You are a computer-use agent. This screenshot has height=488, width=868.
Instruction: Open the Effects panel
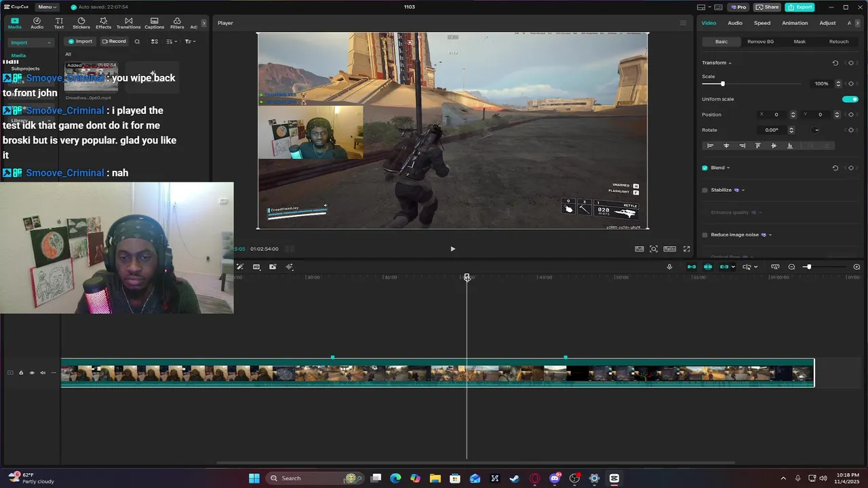[x=103, y=23]
